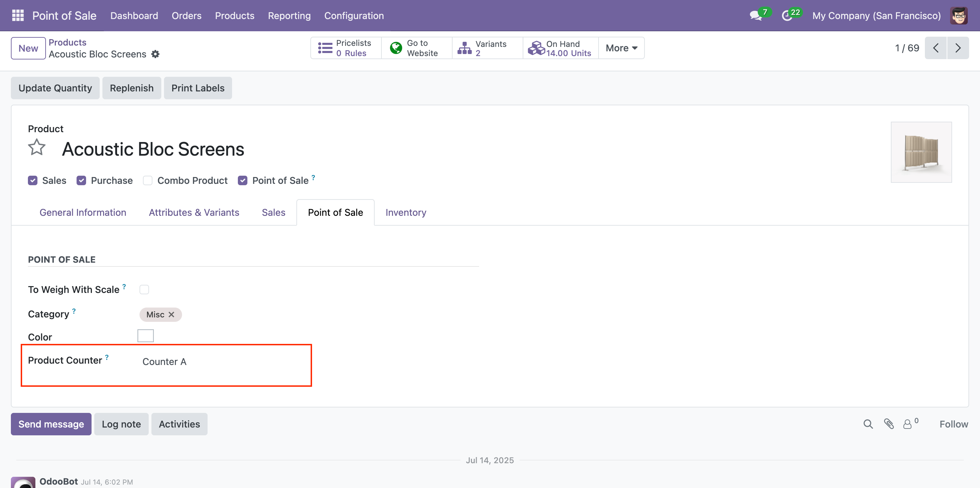Click the Products breadcrumb link
Viewport: 980px width, 488px height.
(67, 42)
